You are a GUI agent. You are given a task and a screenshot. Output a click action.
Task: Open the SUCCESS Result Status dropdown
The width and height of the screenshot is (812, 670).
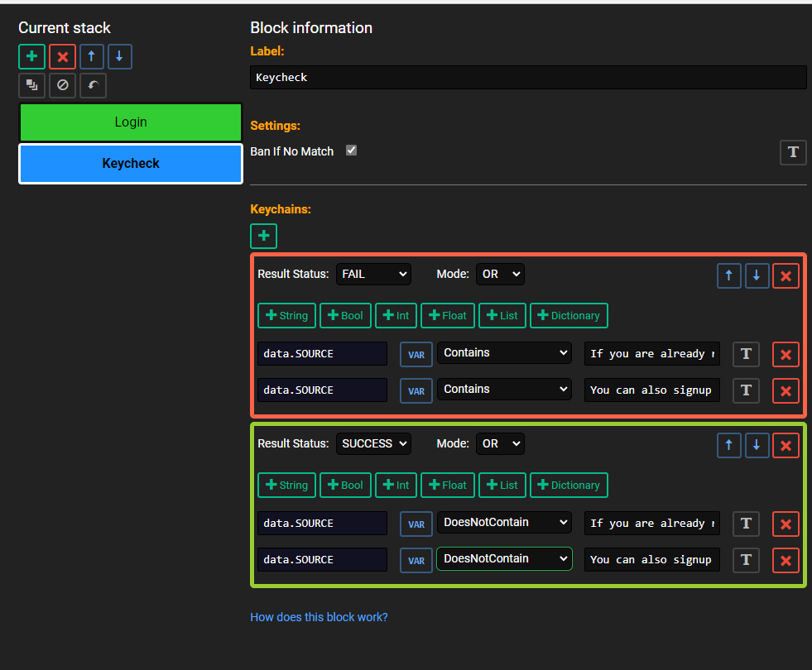(373, 444)
